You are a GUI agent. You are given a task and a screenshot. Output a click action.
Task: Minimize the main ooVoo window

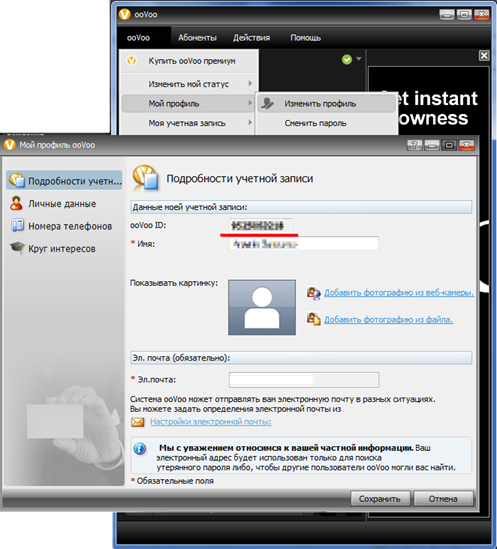pyautogui.click(x=447, y=15)
